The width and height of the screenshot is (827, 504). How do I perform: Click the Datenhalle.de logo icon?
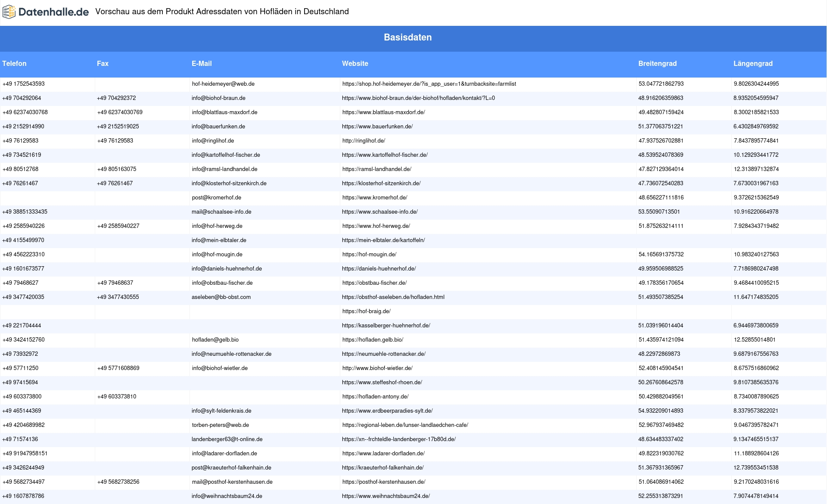point(9,12)
